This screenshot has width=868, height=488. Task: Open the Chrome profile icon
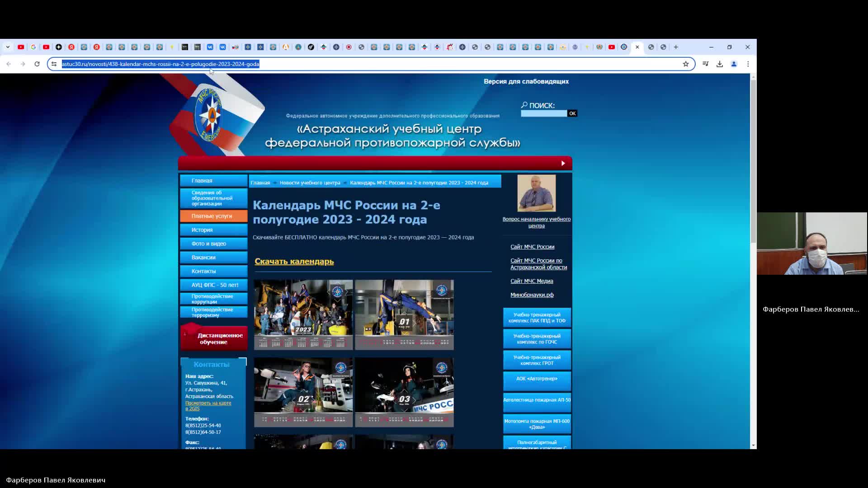[x=734, y=64]
